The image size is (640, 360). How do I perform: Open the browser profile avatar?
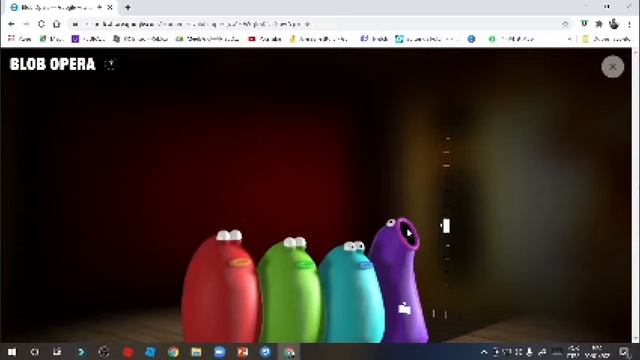614,24
